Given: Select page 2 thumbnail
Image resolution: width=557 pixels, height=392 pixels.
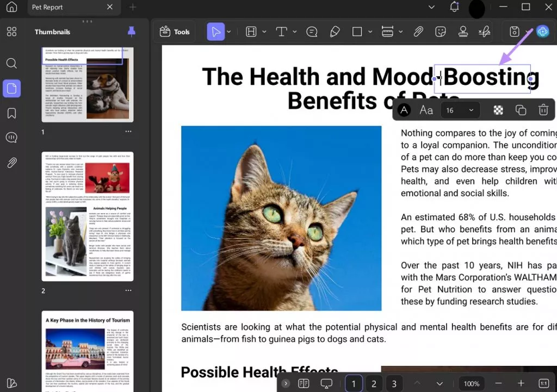Looking at the screenshot, I should tap(88, 216).
